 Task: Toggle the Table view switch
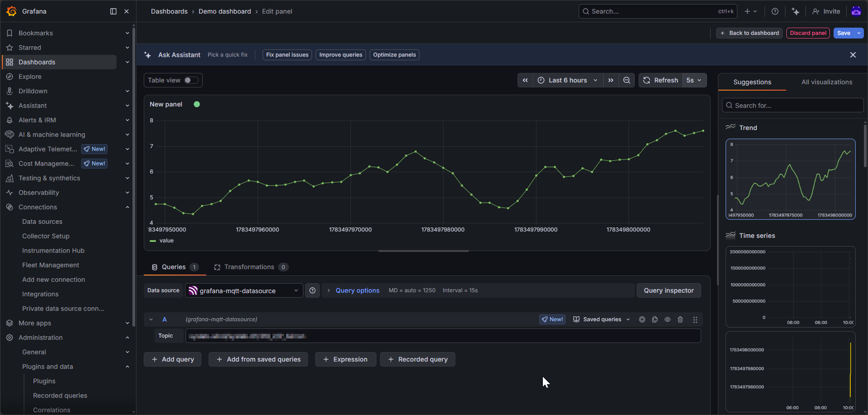point(191,80)
